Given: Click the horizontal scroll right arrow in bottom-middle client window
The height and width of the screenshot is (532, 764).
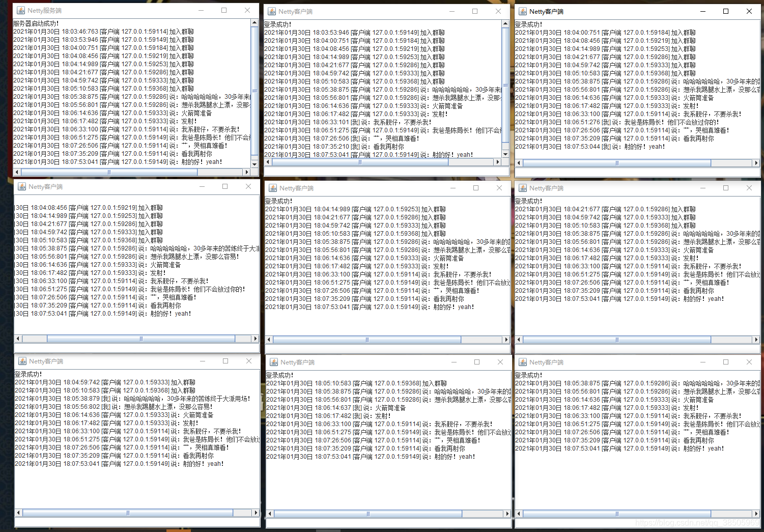Looking at the screenshot, I should (506, 514).
